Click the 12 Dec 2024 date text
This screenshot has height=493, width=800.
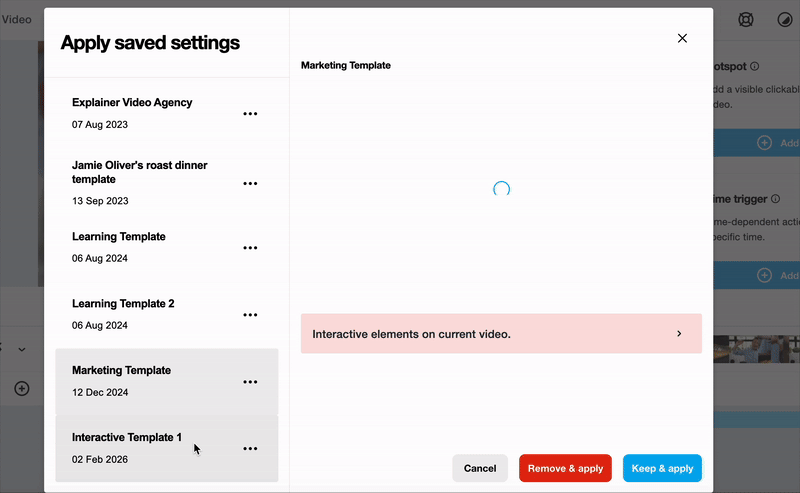100,392
